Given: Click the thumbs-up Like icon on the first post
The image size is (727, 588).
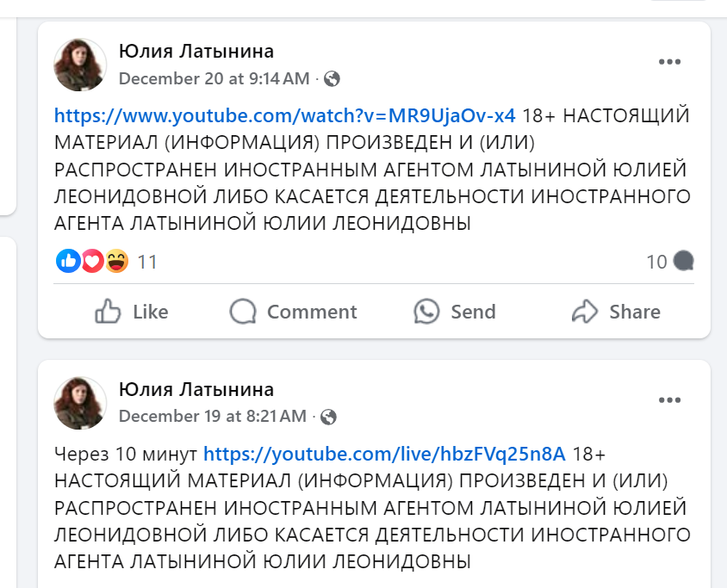Looking at the screenshot, I should 108,311.
